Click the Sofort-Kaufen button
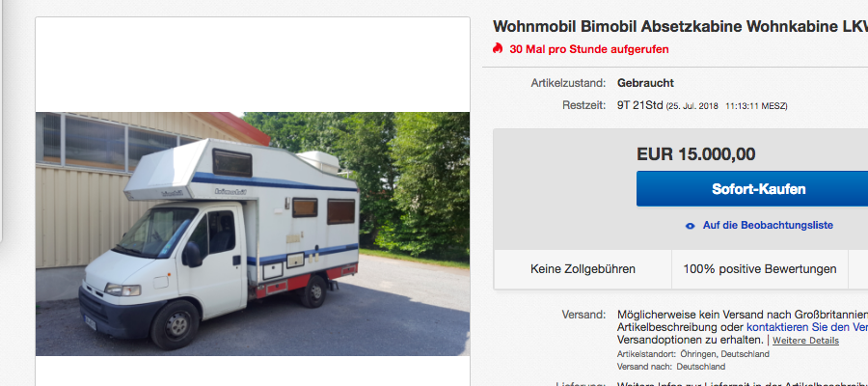Image resolution: width=868 pixels, height=386 pixels. (752, 189)
